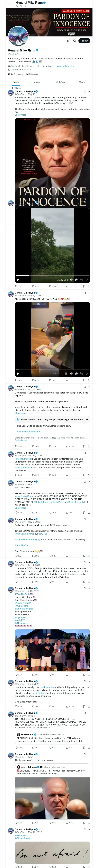View analytics on the Nov 10, 2024 post

[67, 446]
